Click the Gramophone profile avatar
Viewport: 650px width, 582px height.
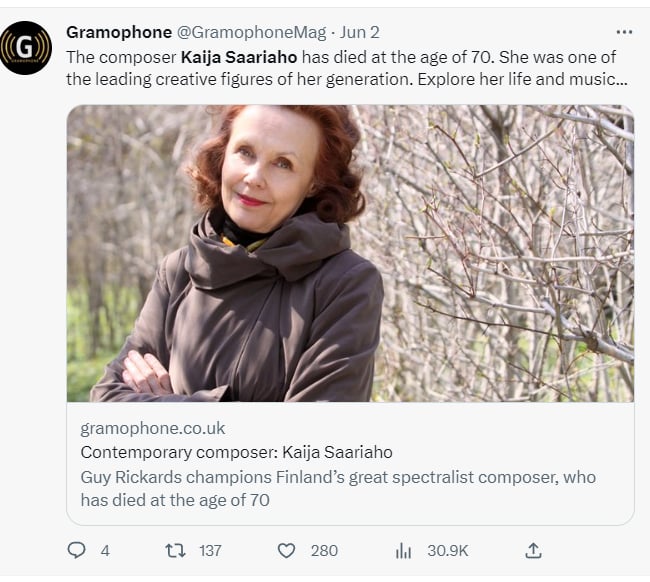pos(25,48)
